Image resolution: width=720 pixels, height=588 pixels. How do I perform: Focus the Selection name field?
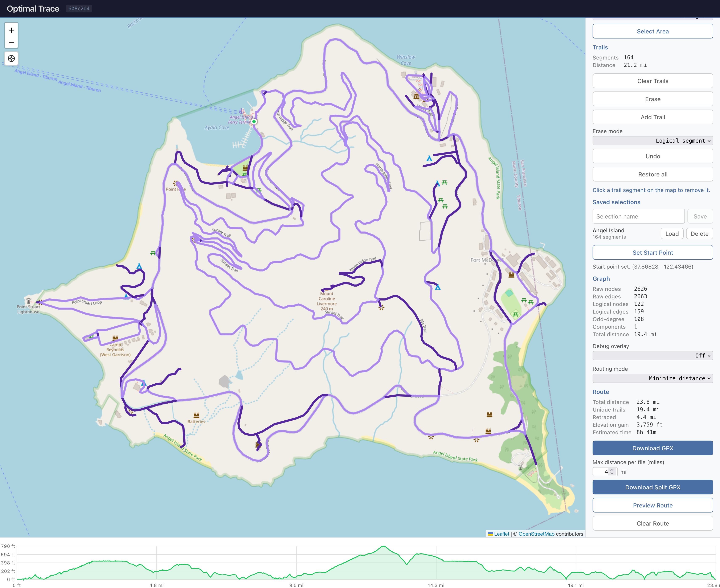[638, 216]
